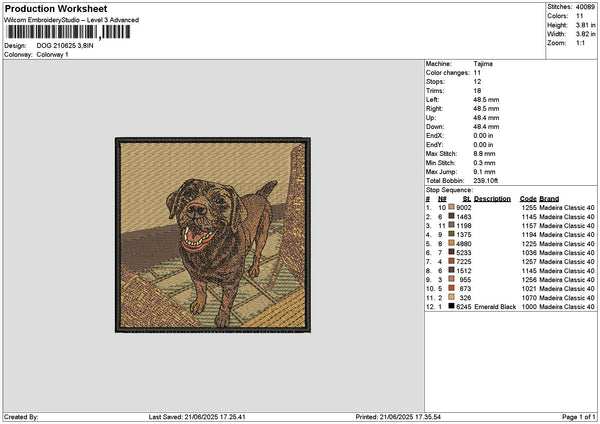Click the 'Code' column header
The image size is (600, 424).
click(528, 199)
